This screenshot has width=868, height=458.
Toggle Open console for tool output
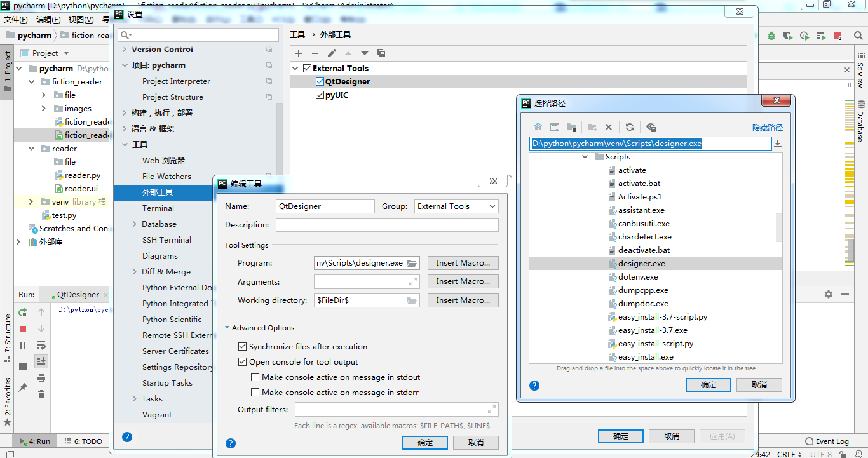[x=242, y=362]
